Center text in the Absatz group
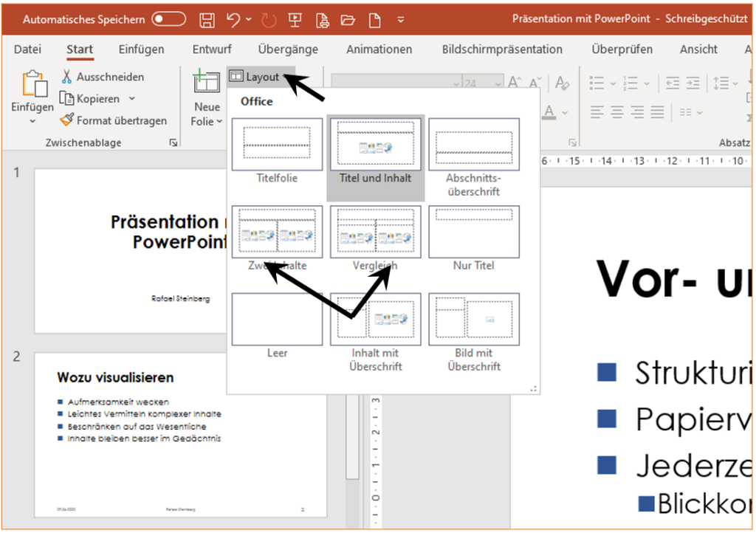Screen dimensions: 756x533 (617, 112)
